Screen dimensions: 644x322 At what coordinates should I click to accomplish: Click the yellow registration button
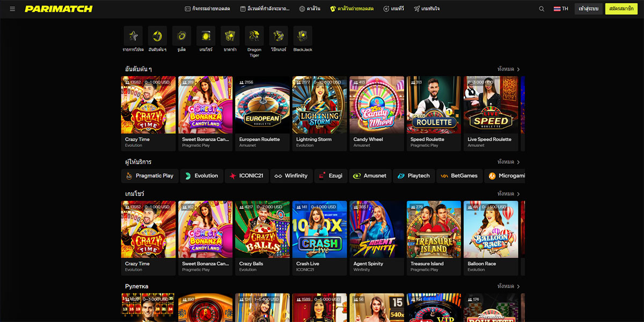[x=621, y=9]
